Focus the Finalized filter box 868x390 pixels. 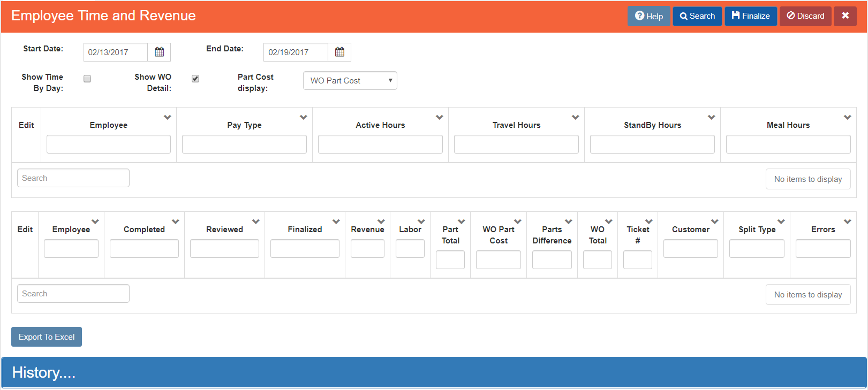pyautogui.click(x=305, y=248)
